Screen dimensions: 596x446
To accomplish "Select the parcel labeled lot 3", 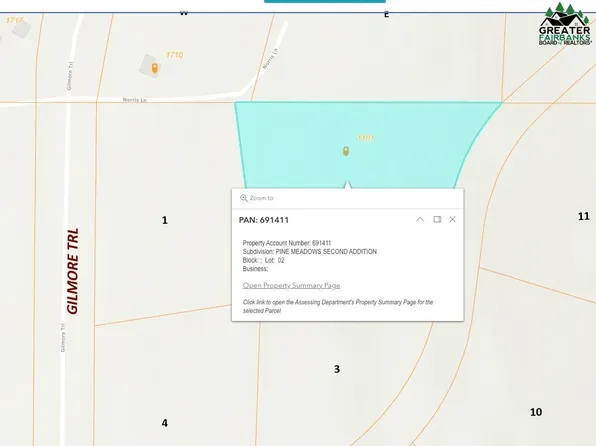I will point(337,369).
